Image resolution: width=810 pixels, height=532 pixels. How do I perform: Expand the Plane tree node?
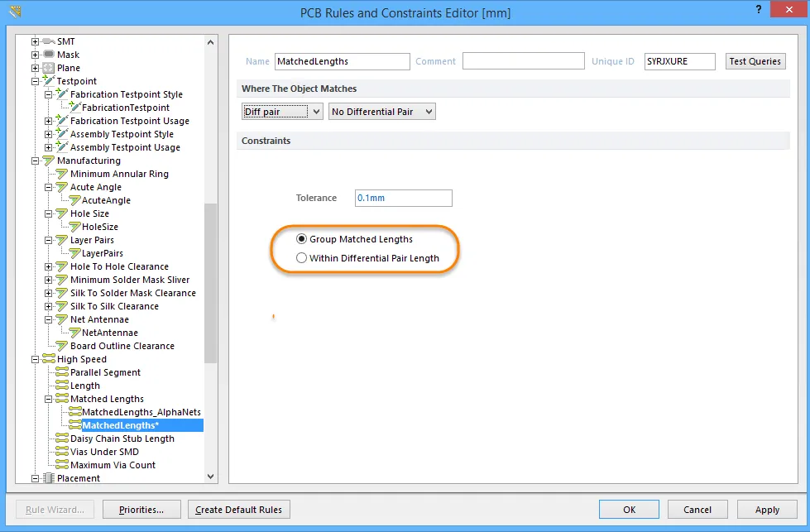35,68
